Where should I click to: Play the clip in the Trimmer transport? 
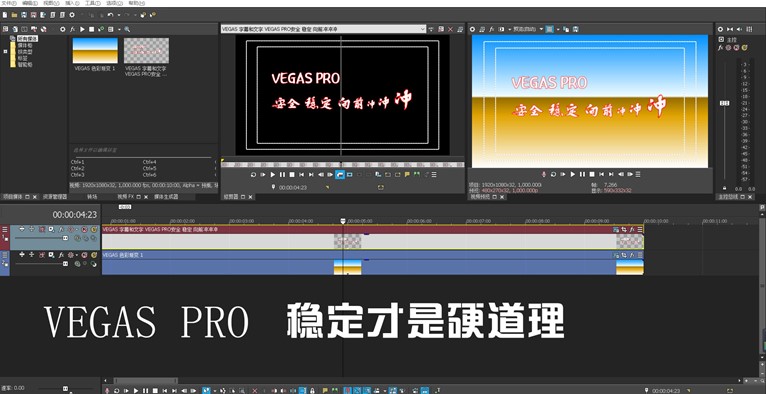click(273, 174)
